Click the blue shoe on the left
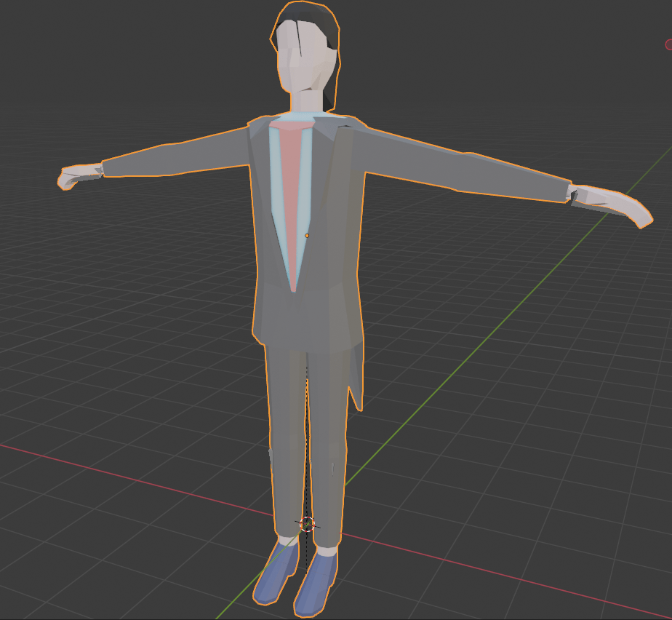The height and width of the screenshot is (620, 672). click(x=278, y=571)
